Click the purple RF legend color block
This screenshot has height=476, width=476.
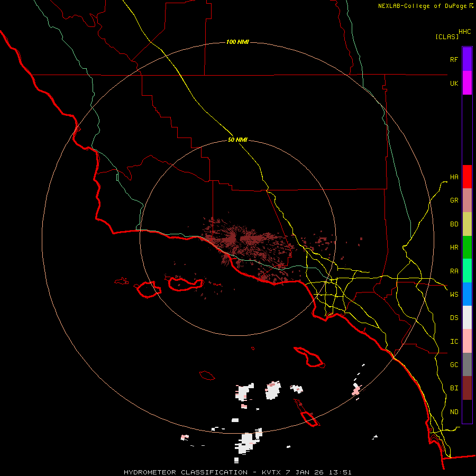click(x=467, y=59)
